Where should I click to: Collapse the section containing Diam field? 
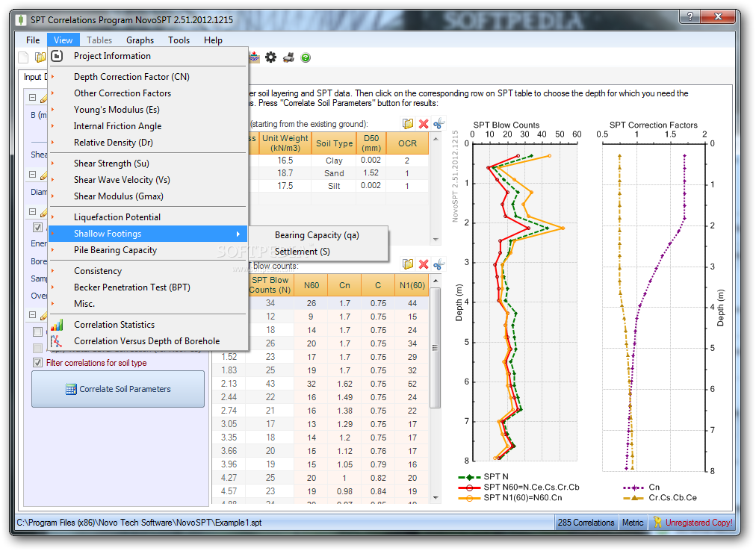pos(32,175)
